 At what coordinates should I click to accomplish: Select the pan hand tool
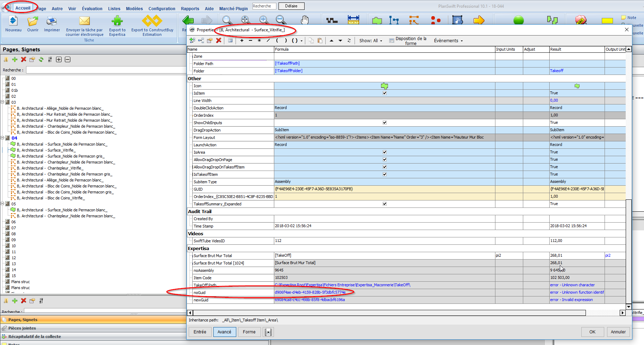pyautogui.click(x=305, y=20)
